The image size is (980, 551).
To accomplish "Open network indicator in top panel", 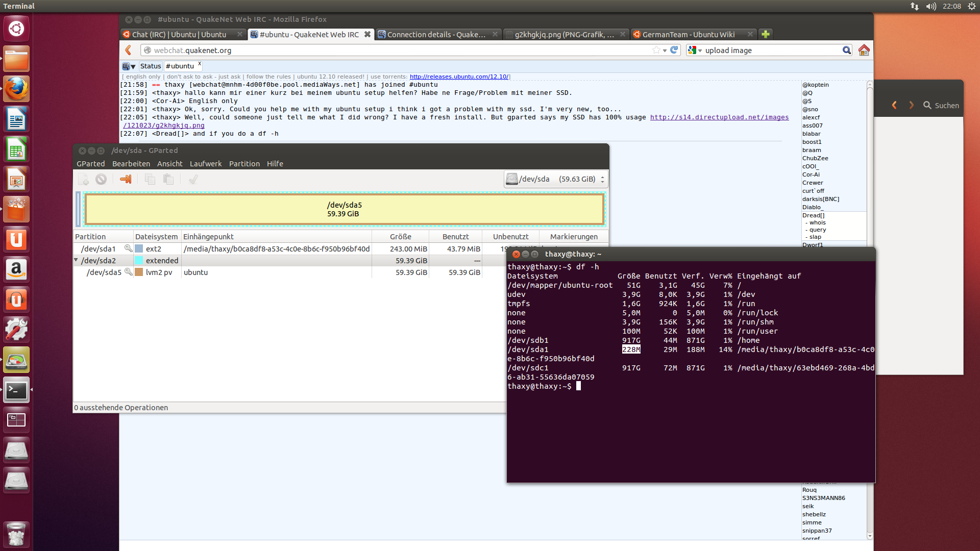I will pos(914,6).
